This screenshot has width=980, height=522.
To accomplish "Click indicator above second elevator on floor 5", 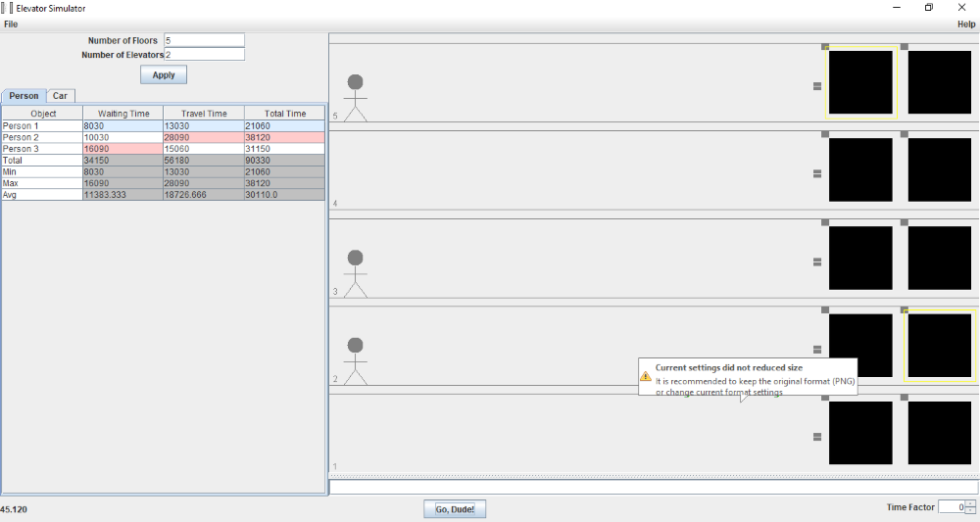I will 904,47.
